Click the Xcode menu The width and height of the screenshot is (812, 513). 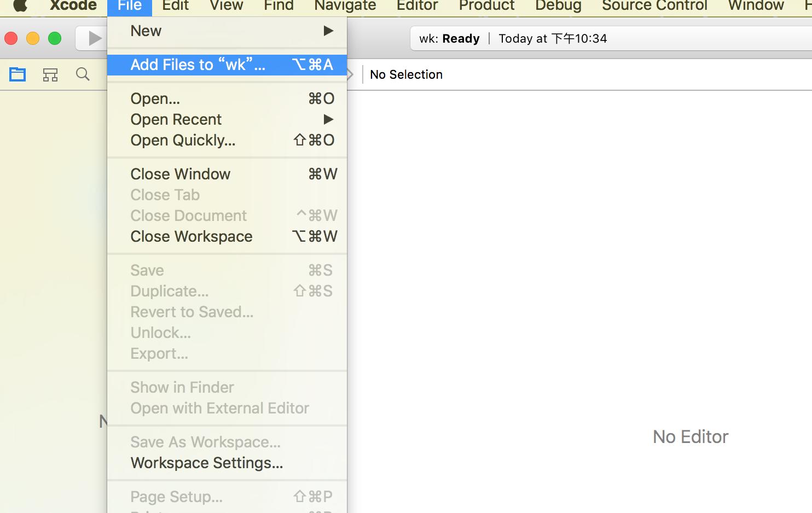73,5
